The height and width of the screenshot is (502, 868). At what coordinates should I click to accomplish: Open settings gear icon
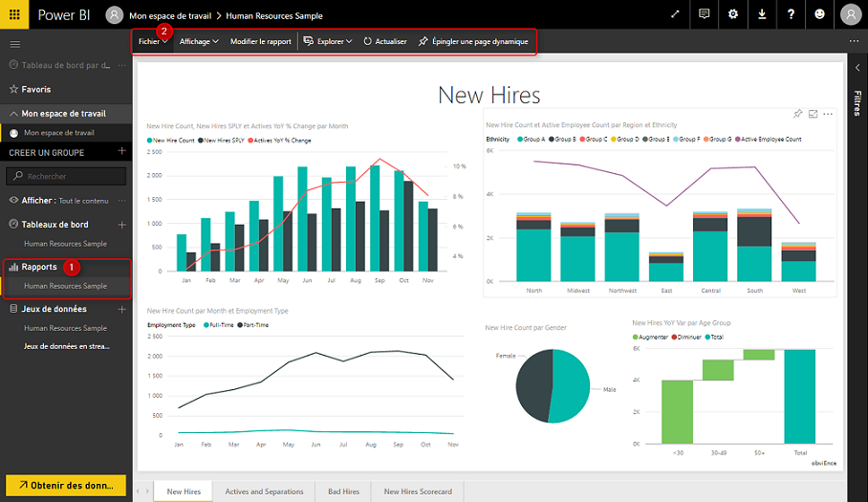[733, 14]
